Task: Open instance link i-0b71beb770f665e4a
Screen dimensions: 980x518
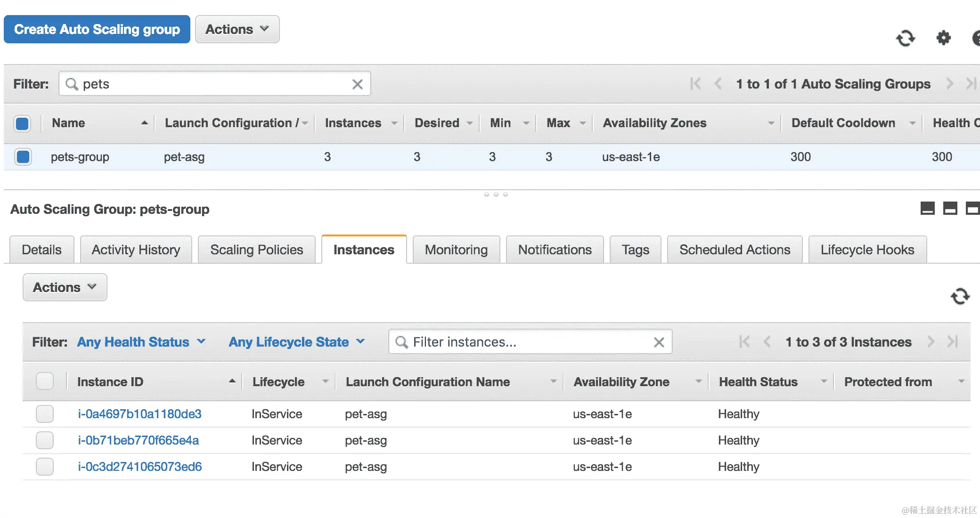Action: coord(138,440)
